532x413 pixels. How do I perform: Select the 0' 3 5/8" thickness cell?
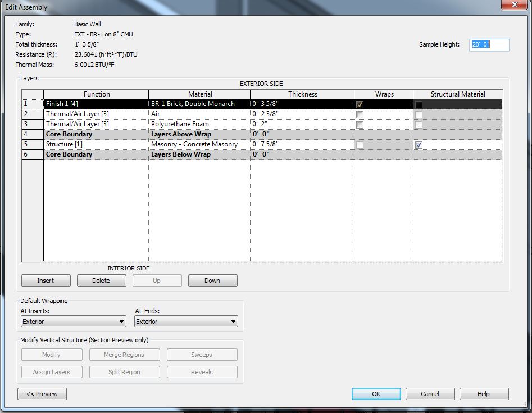tap(302, 104)
